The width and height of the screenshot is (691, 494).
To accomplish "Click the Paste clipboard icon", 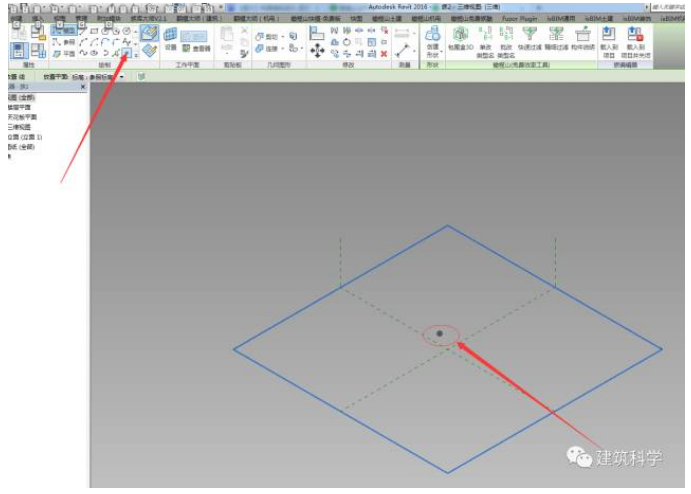I will (x=227, y=33).
